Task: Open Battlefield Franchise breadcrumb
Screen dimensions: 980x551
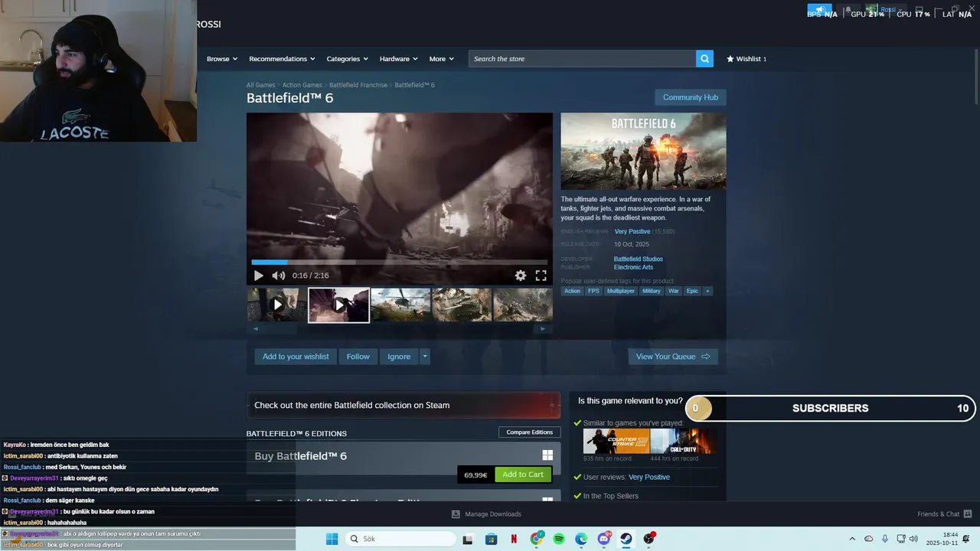Action: point(358,85)
